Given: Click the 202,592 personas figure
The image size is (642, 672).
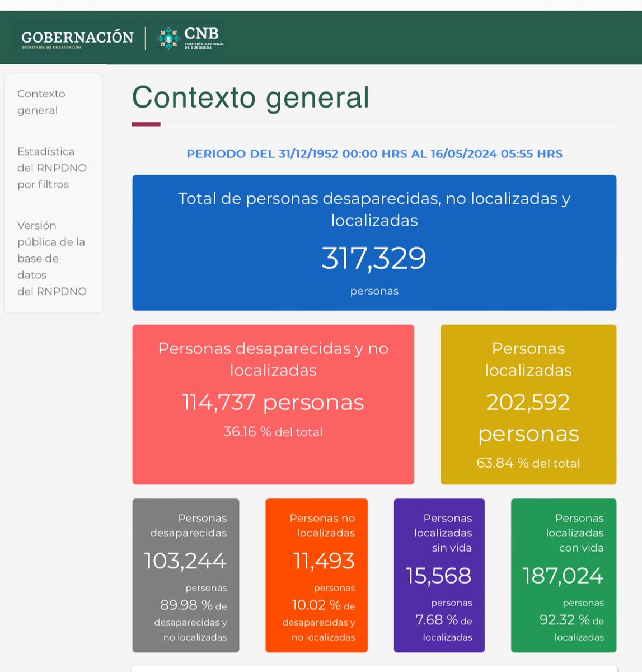Looking at the screenshot, I should click(x=528, y=418).
